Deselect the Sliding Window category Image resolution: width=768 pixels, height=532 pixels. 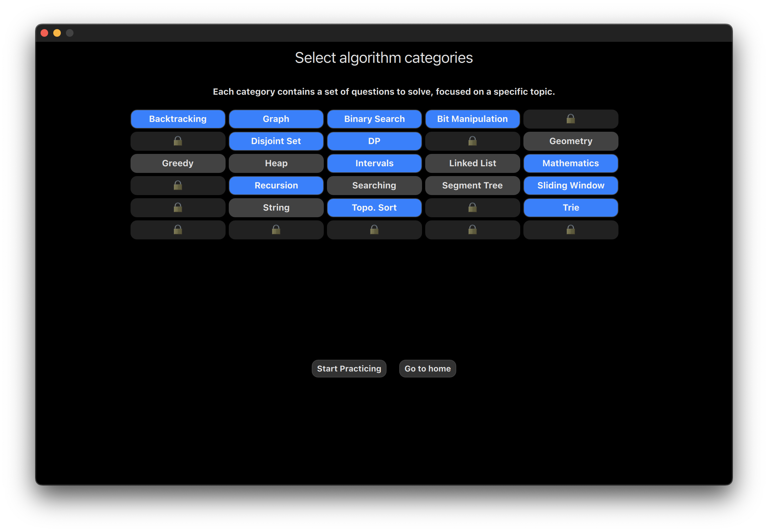(x=571, y=185)
